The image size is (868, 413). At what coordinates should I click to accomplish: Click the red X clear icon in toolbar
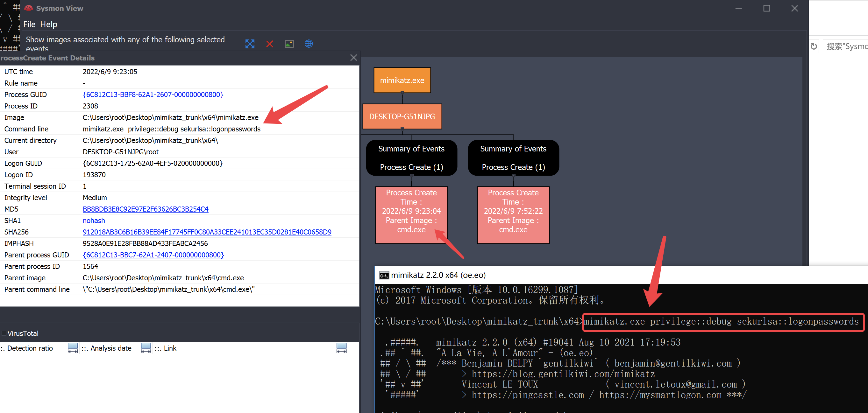coord(270,44)
